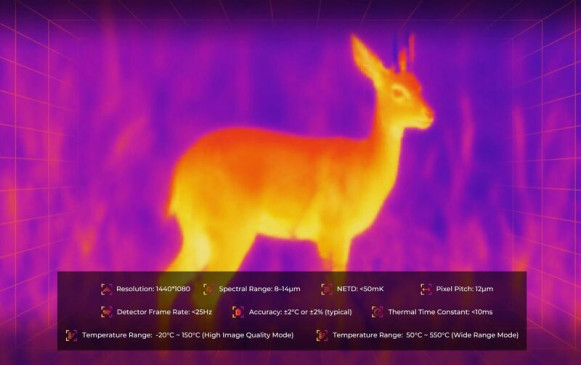Select the Wide Range Mode temperature text
Image resolution: width=581 pixels, height=365 pixels.
point(425,335)
